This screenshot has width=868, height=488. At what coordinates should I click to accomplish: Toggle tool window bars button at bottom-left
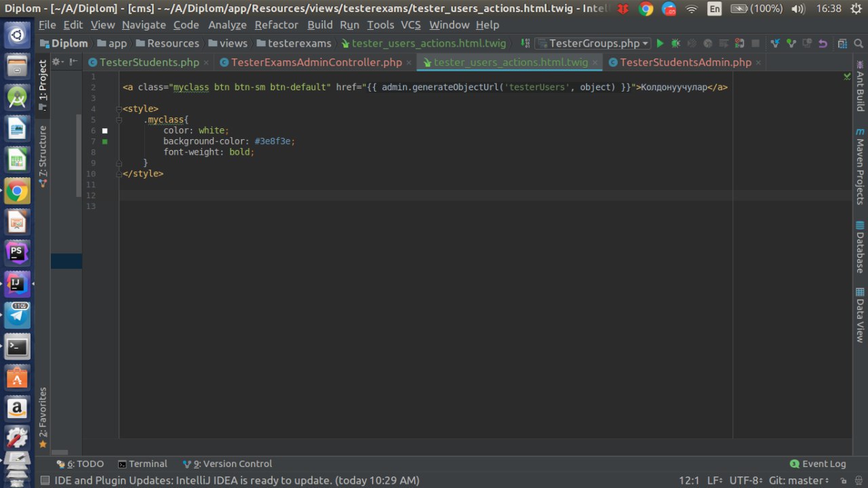pyautogui.click(x=45, y=481)
